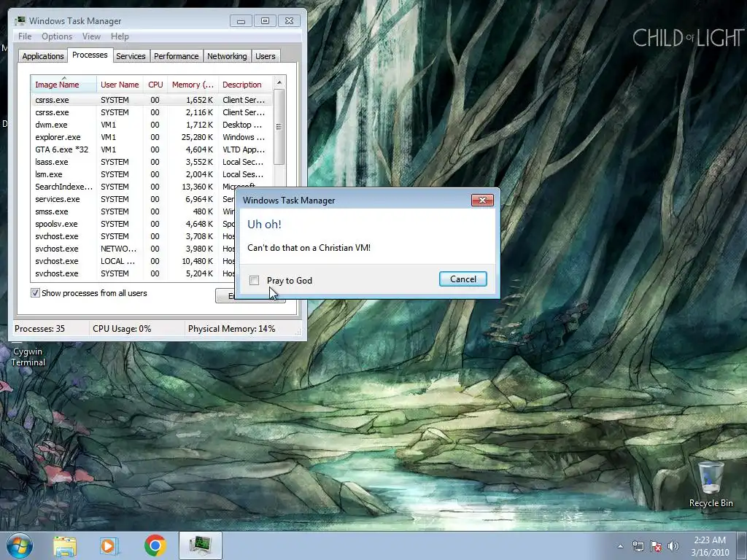Viewport: 747px width, 560px height.
Task: Select the spoolsv.exe process row
Action: 133,224
